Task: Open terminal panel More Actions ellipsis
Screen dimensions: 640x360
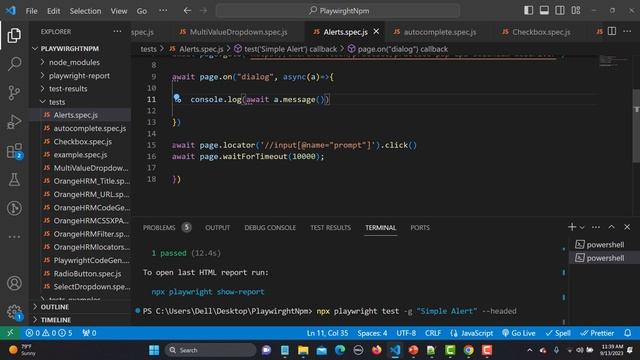Action: [596, 227]
